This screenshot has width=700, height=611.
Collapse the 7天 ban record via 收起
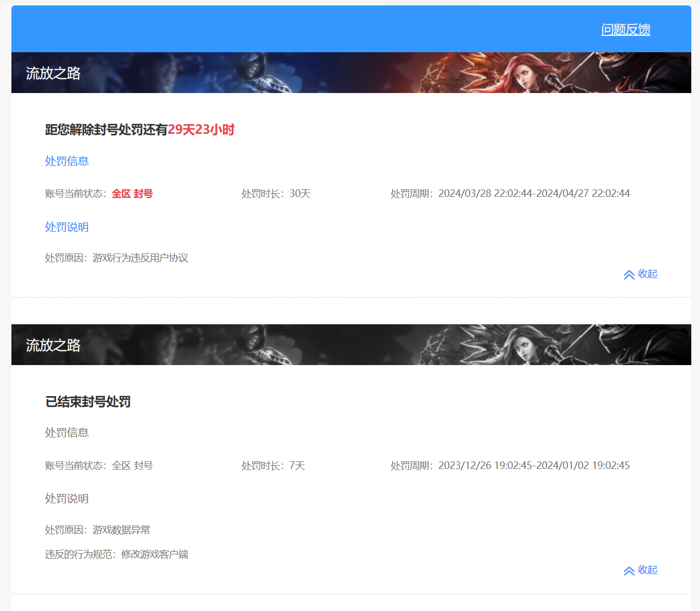(640, 570)
